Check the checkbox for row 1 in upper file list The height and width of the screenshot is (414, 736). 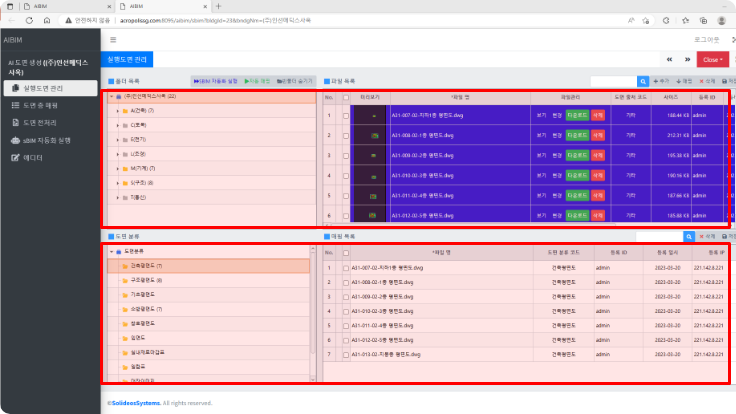click(346, 116)
